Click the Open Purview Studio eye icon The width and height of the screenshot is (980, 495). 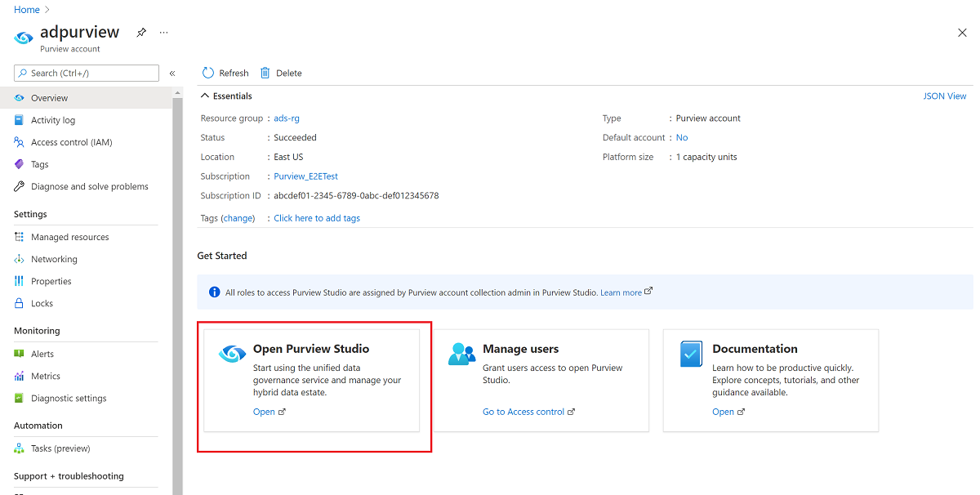[x=232, y=355]
